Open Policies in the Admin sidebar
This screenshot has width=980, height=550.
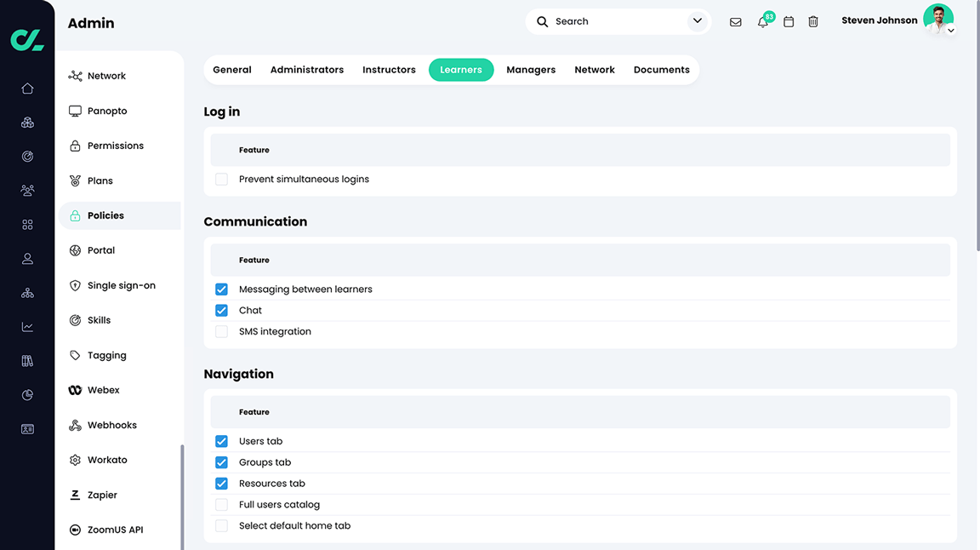(119, 216)
